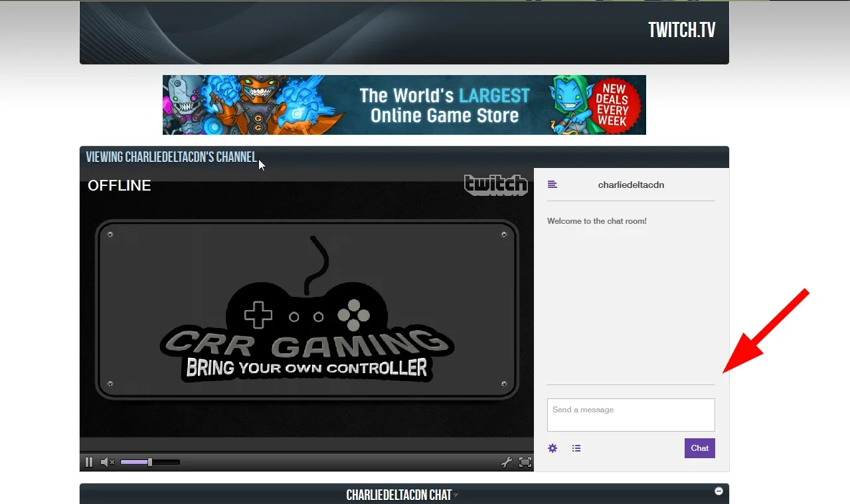Open the Online Game Store banner ad
Viewport: 850px width, 504px height.
tap(404, 105)
